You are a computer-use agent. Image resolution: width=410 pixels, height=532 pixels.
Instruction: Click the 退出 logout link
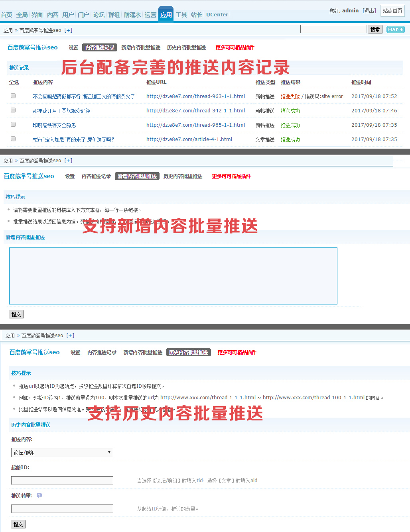click(x=369, y=11)
